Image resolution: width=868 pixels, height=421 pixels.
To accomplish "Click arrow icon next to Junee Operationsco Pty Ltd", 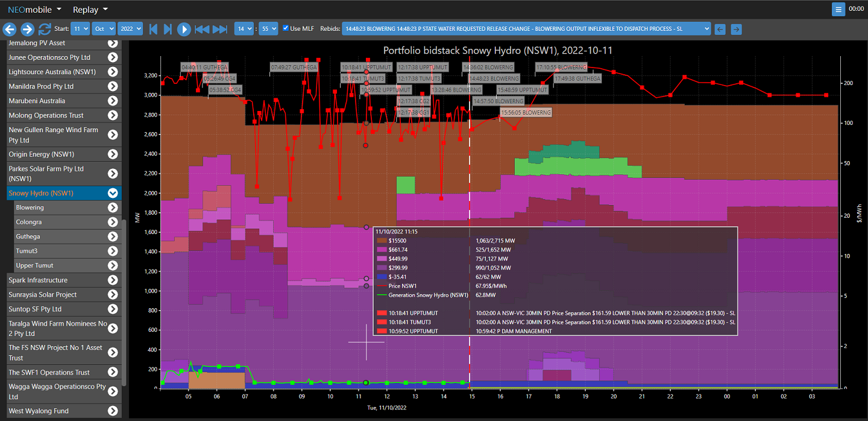I will click(x=113, y=57).
